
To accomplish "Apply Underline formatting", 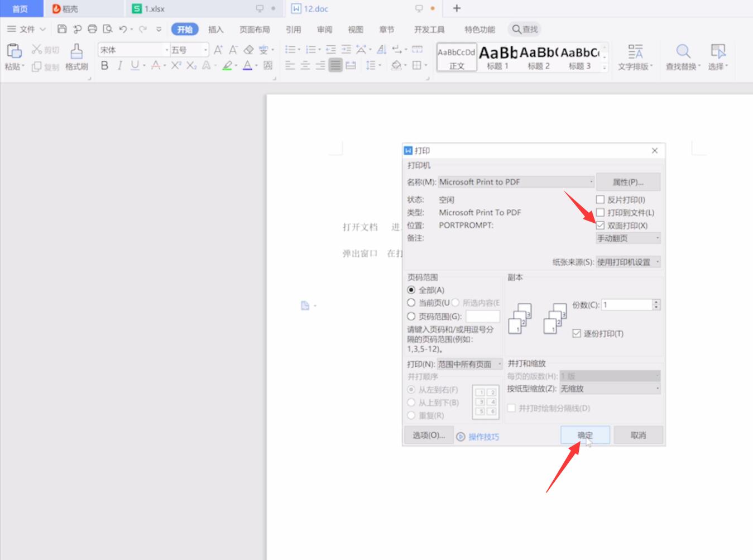I will coord(135,66).
